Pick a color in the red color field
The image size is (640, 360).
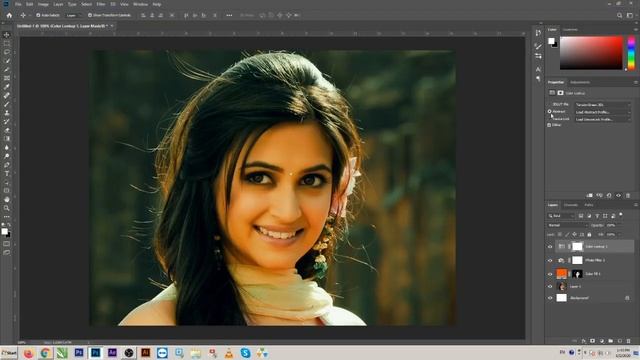(x=591, y=53)
